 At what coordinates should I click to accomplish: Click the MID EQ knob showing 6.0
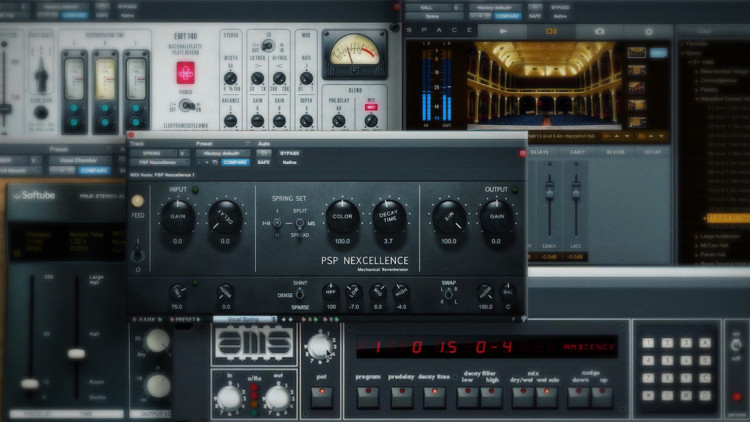(x=377, y=291)
